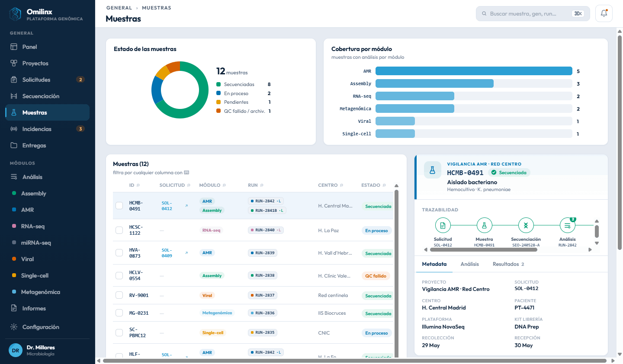Filter by CENTRO column search icon
This screenshot has width=623, height=364.
(341, 185)
